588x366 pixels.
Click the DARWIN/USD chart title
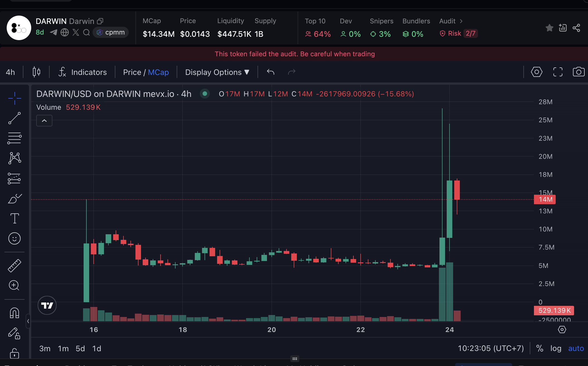click(x=114, y=94)
